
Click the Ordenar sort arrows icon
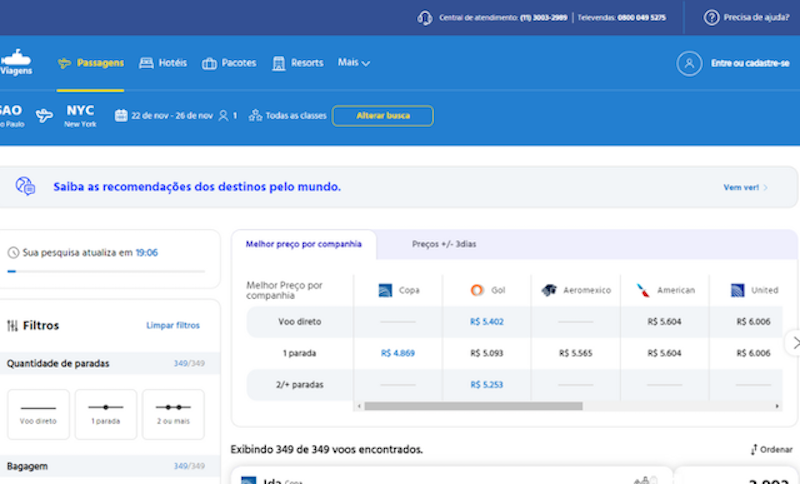tap(754, 449)
